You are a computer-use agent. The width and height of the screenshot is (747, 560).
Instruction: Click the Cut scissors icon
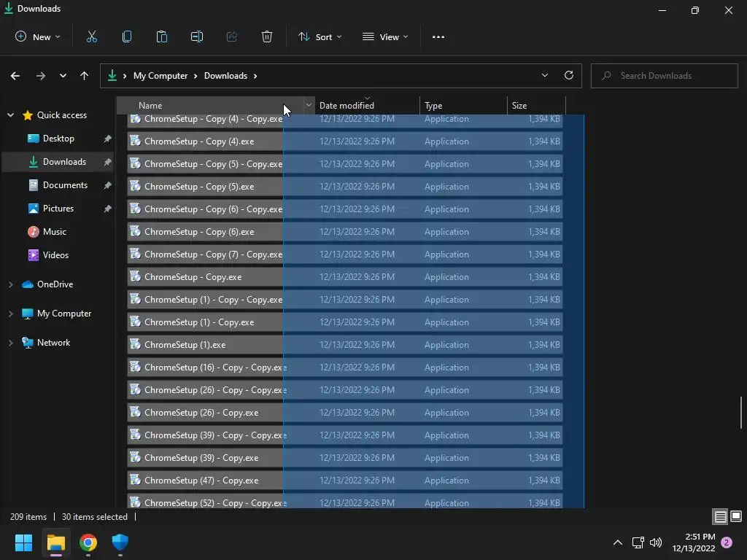[91, 36]
